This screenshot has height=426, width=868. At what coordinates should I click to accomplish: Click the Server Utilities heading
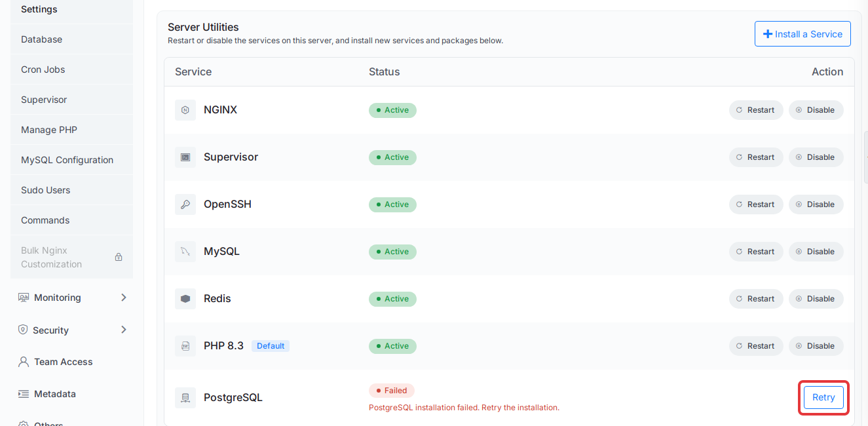tap(203, 27)
